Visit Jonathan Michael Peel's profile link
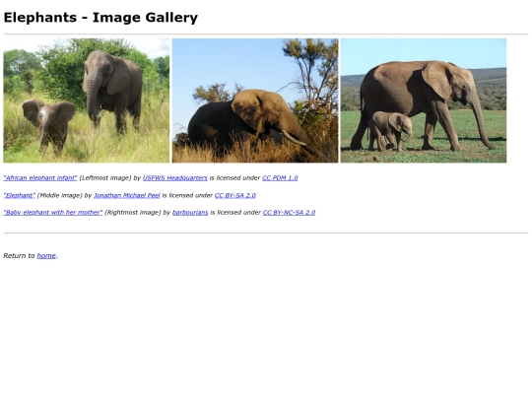 tap(127, 195)
